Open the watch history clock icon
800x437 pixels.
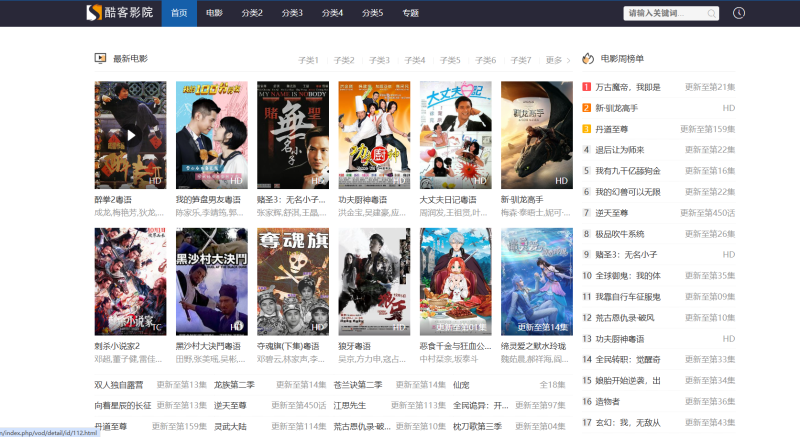[x=739, y=13]
